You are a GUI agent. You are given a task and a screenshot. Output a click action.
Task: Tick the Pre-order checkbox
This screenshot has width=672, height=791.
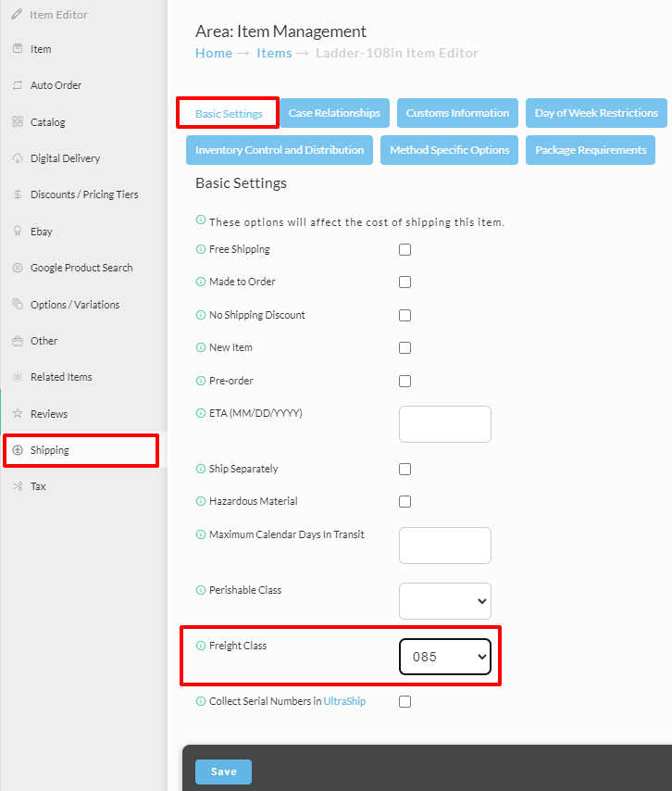coord(404,381)
